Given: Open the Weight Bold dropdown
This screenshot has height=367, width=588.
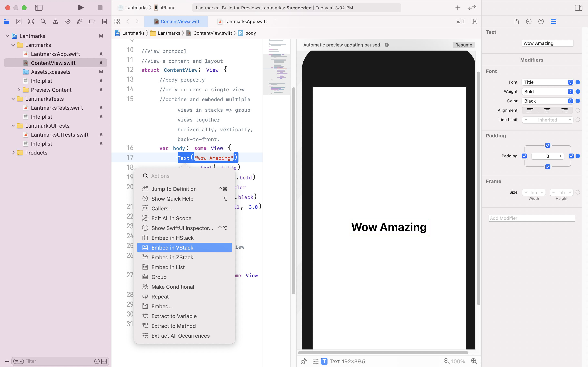Looking at the screenshot, I should pyautogui.click(x=547, y=92).
